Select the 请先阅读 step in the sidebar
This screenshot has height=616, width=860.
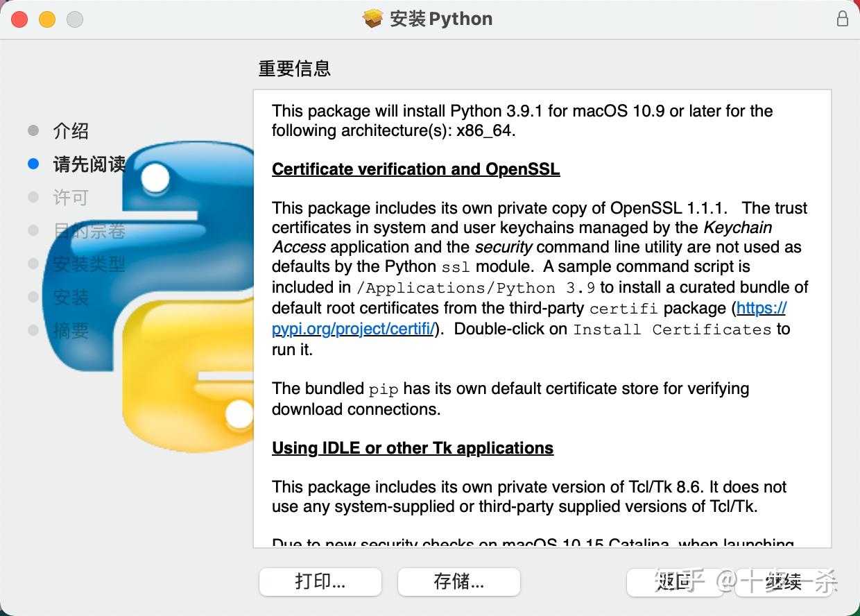pyautogui.click(x=89, y=164)
